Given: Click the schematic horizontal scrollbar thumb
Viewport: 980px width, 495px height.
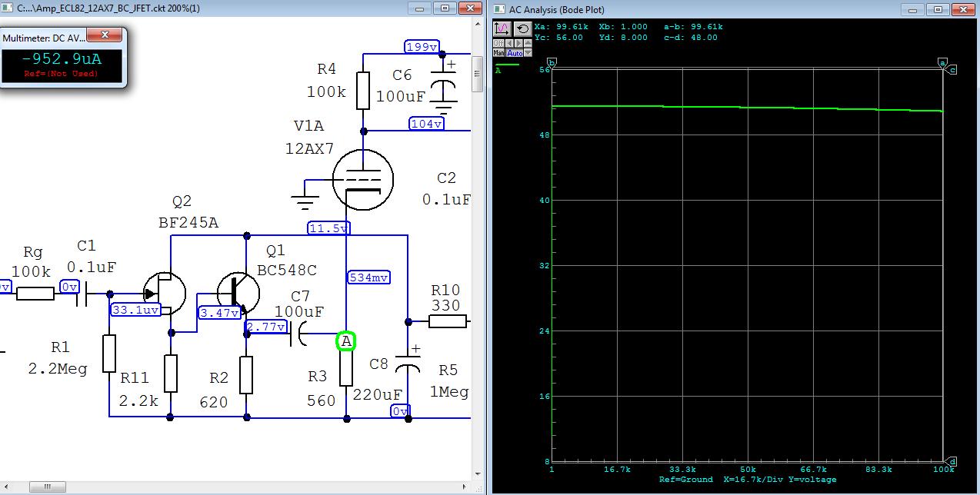Looking at the screenshot, I should 48,487.
